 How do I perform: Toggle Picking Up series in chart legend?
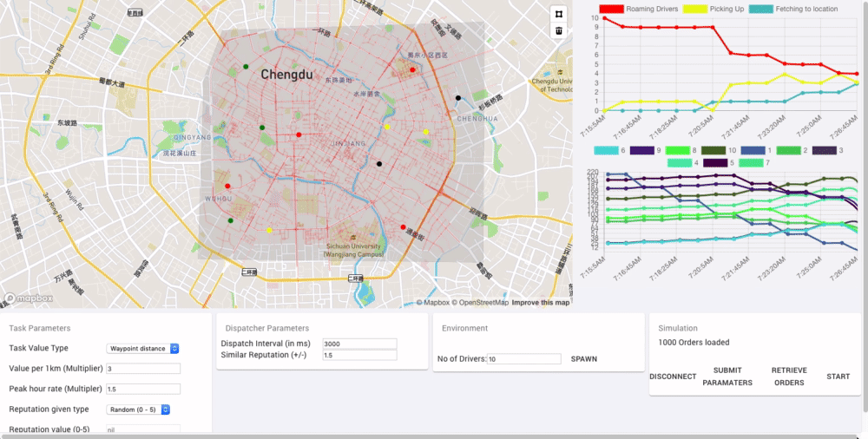pos(713,9)
